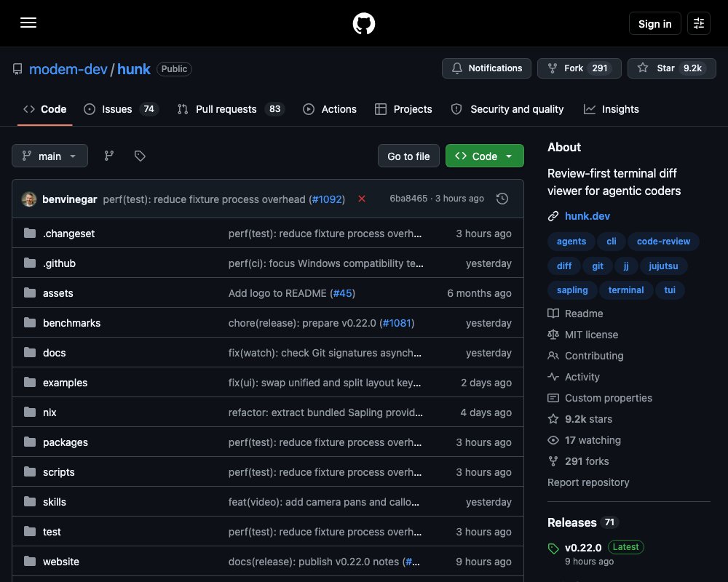The image size is (728, 582).
Task: Click the MIT license scale icon
Action: click(x=553, y=335)
